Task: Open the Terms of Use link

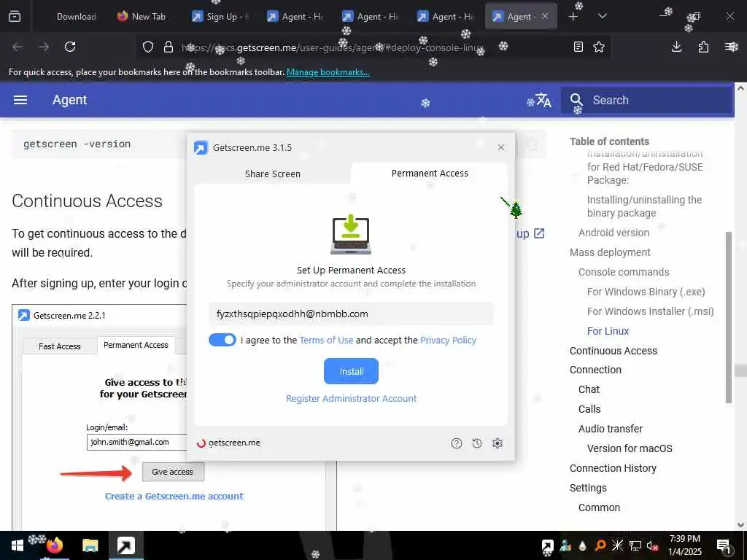Action: (326, 340)
